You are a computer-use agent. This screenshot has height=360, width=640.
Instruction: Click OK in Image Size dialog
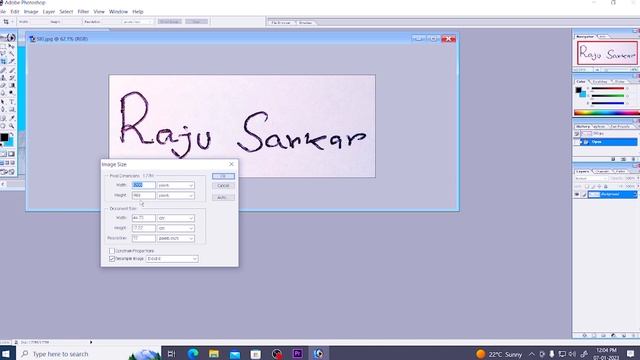[223, 176]
